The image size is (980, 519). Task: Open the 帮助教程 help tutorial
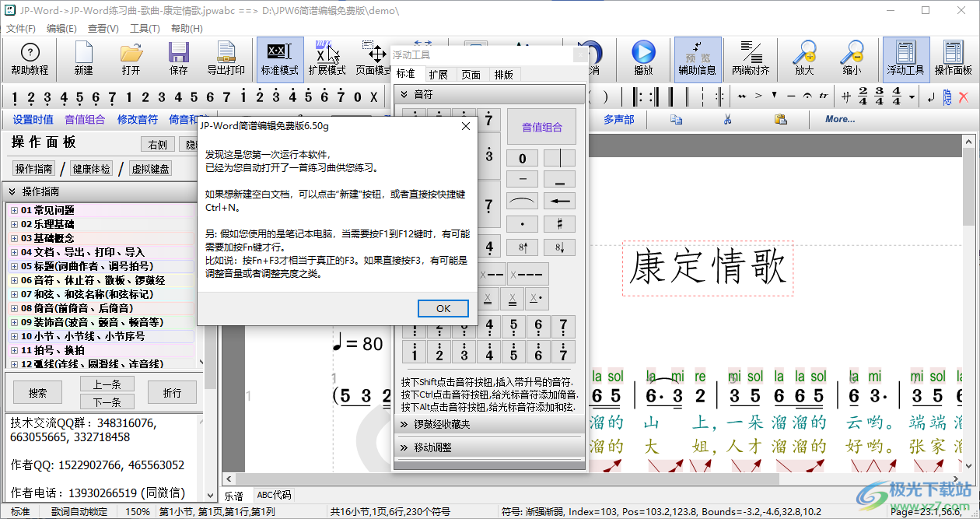pyautogui.click(x=30, y=59)
